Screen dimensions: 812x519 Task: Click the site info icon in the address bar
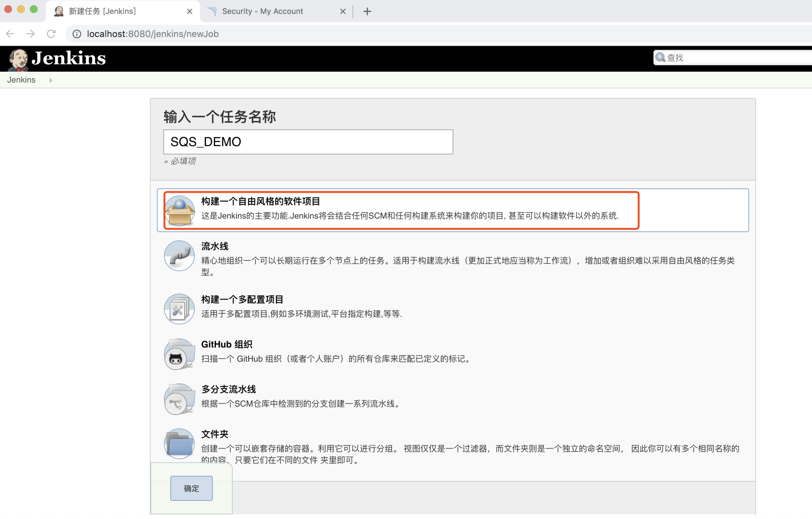point(77,34)
